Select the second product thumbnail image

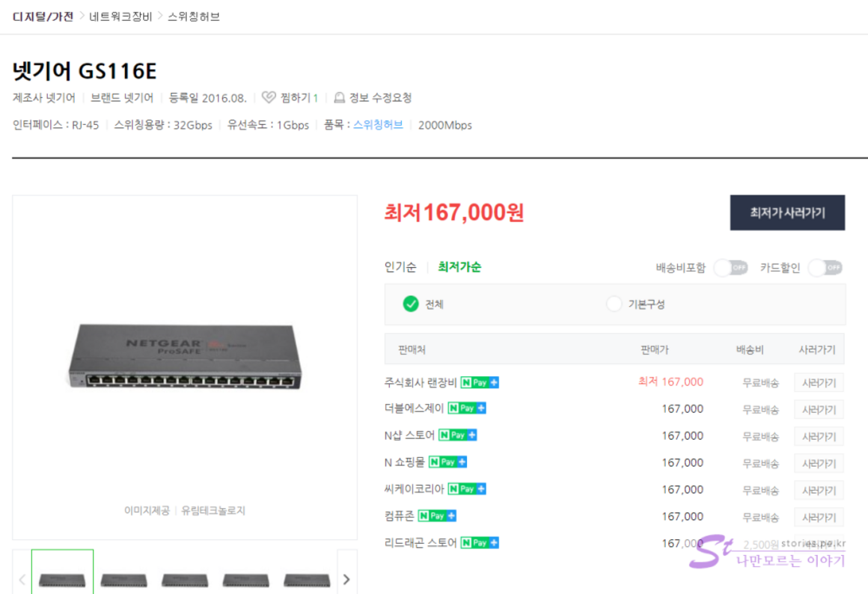point(123,579)
